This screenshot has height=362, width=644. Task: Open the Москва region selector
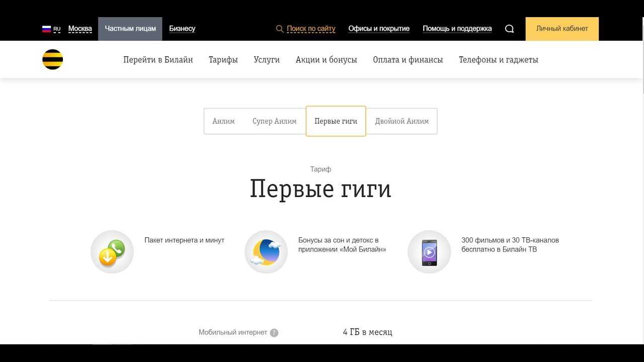(80, 29)
